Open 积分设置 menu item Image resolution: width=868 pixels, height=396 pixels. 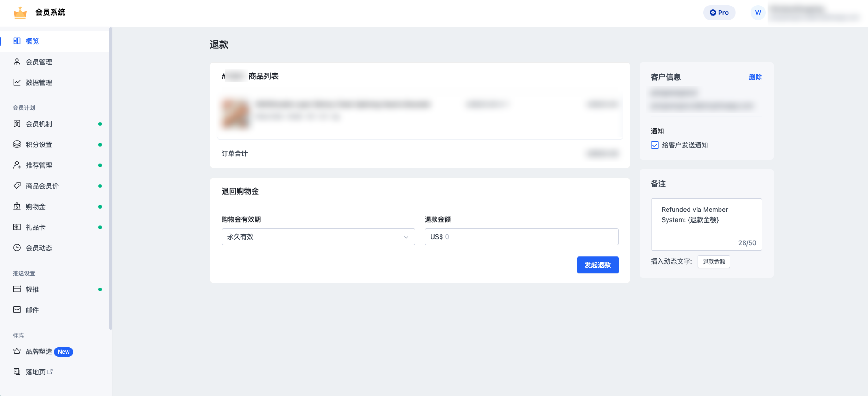pyautogui.click(x=55, y=144)
